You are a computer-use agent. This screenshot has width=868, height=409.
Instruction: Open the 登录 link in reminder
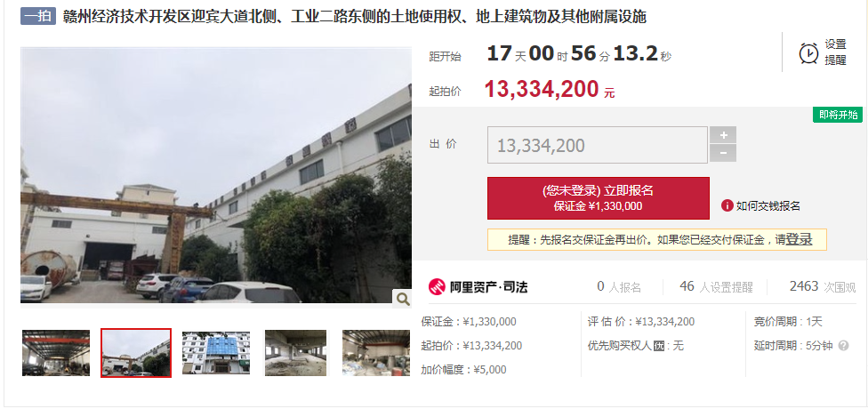click(799, 240)
